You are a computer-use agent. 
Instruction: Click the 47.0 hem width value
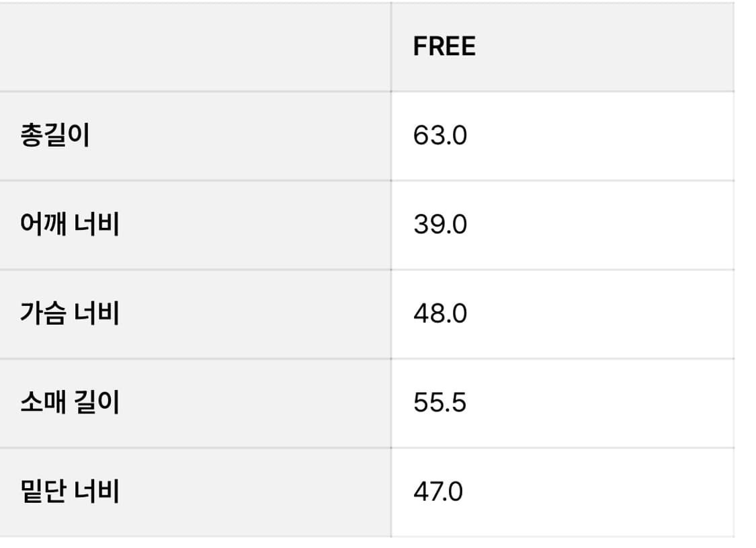pyautogui.click(x=438, y=492)
